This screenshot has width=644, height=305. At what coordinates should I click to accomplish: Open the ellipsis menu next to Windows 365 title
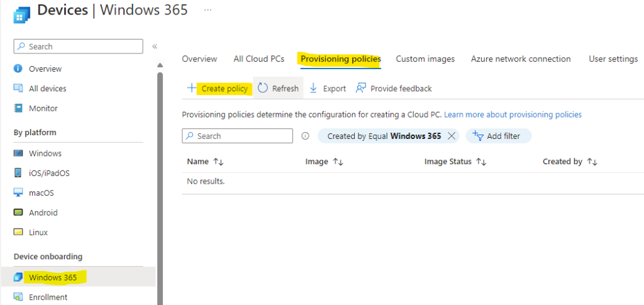point(208,10)
